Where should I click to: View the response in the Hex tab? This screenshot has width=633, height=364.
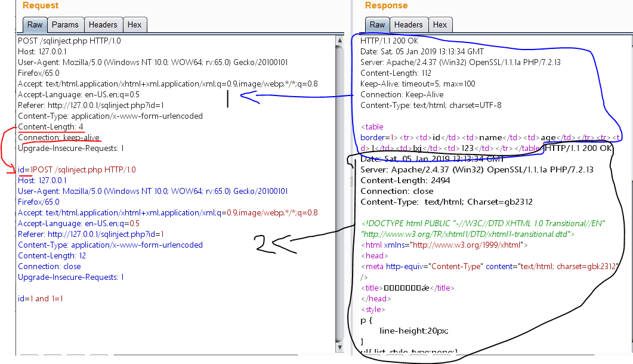[x=440, y=24]
